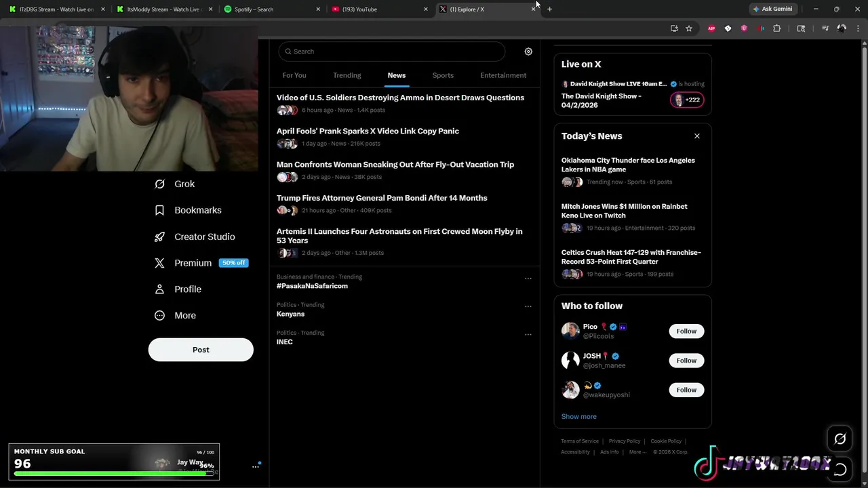This screenshot has height=488, width=868.
Task: Focus the X Search field
Action: [x=392, y=52]
